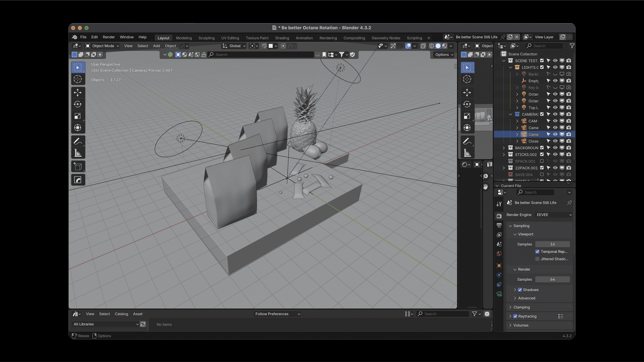Expand the Clamping panel
The image size is (644, 362).
point(510,307)
